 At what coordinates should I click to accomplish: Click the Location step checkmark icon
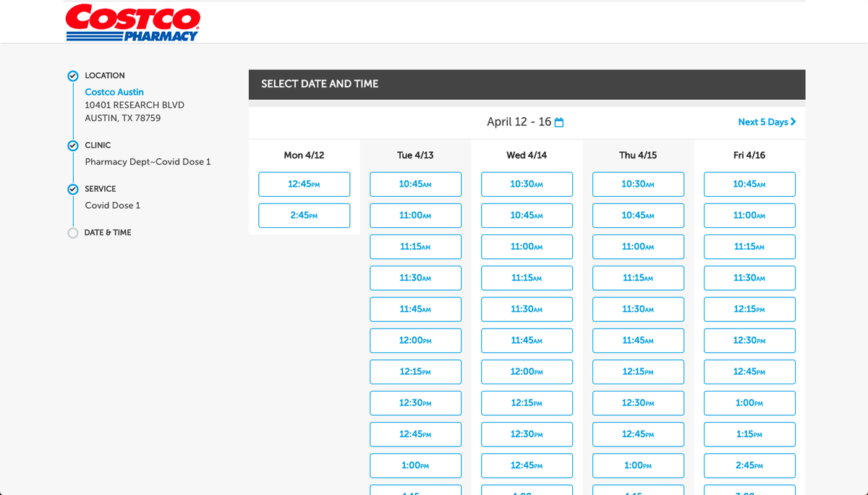coord(72,76)
